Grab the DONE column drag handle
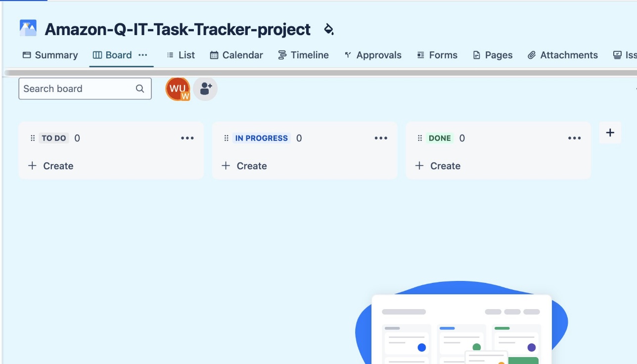Screen dimensions: 637x364 (x=420, y=138)
